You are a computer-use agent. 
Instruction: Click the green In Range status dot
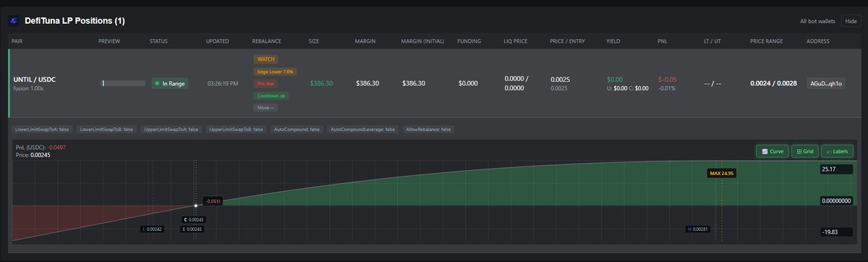coord(156,83)
